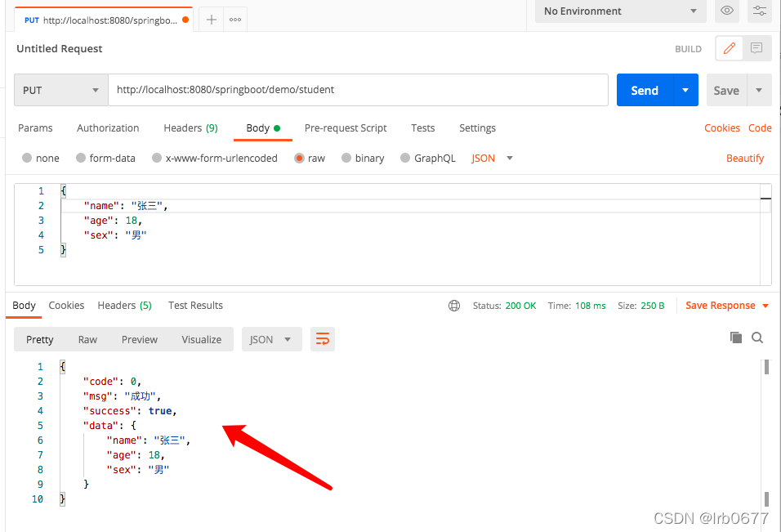Click the pencil build mode icon
This screenshot has height=532, width=781.
point(730,48)
